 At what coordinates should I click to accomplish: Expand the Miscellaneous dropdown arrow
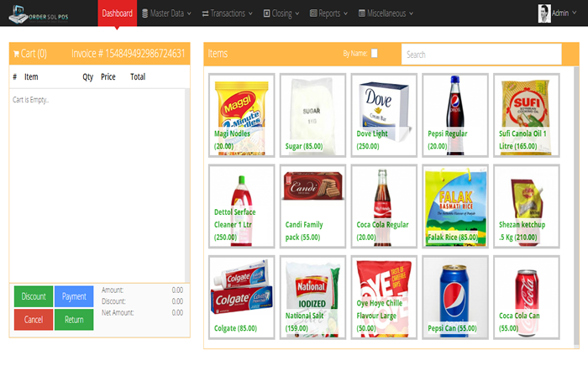[411, 14]
